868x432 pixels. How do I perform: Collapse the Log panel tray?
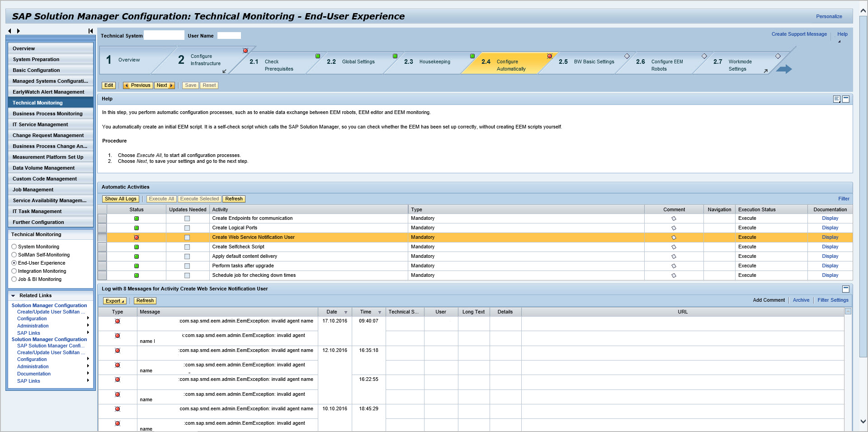(846, 289)
